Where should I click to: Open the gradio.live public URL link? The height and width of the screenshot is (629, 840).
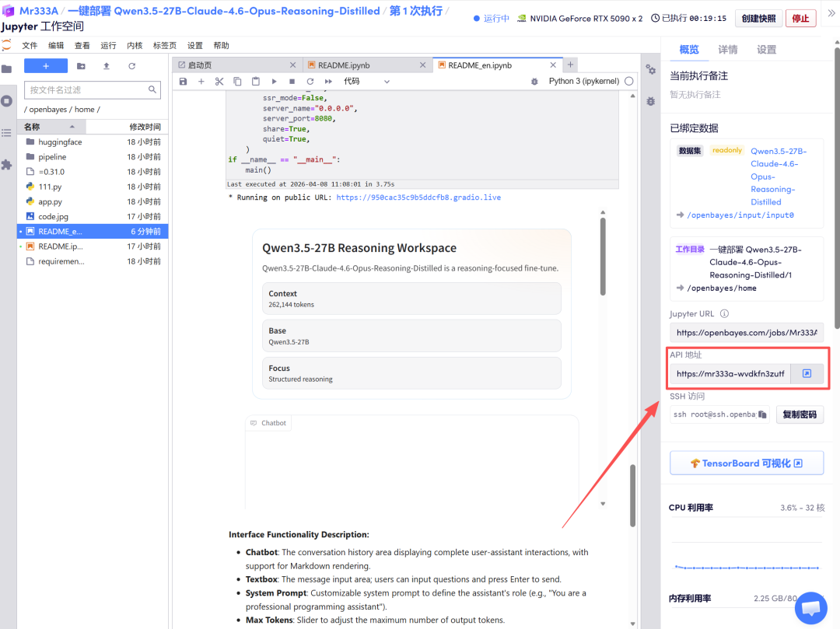[418, 197]
